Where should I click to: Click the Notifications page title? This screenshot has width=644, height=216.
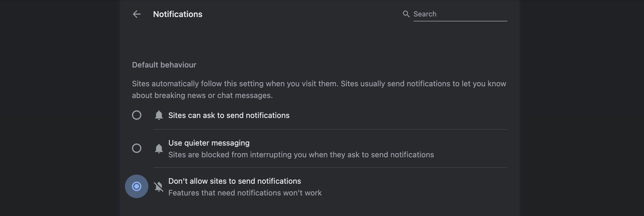(x=178, y=14)
